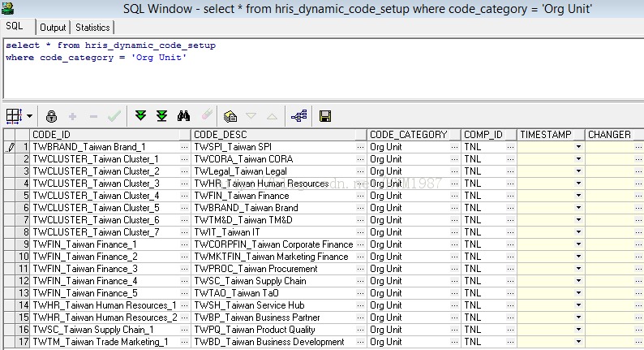
Task: Click the next record up triangle icon
Action: pos(272,116)
